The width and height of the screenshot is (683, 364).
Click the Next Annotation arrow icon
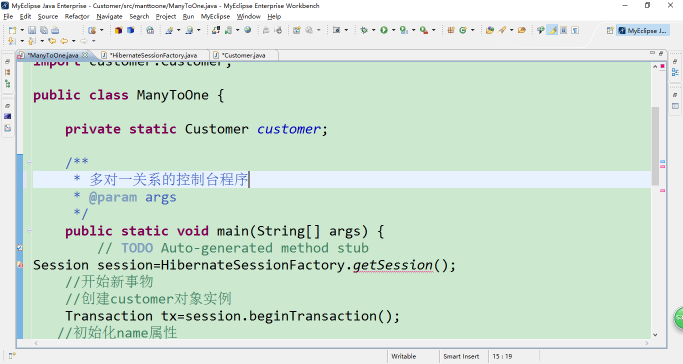12,41
